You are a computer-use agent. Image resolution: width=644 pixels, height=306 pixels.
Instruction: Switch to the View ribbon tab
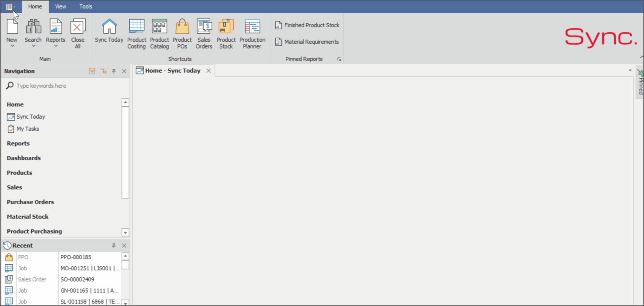[61, 6]
